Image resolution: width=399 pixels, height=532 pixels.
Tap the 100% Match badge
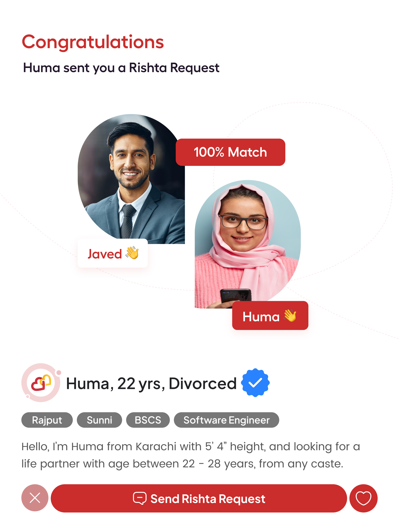click(x=230, y=152)
